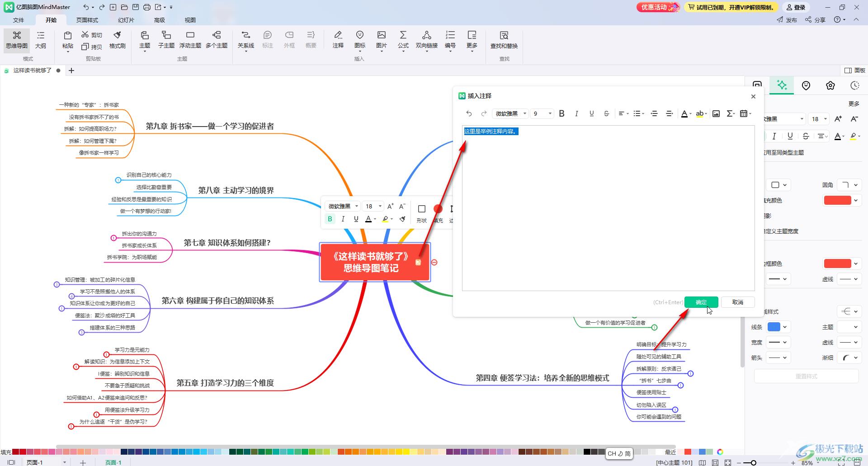This screenshot has width=868, height=466.
Task: Click inside the annotation text area
Action: click(608, 208)
